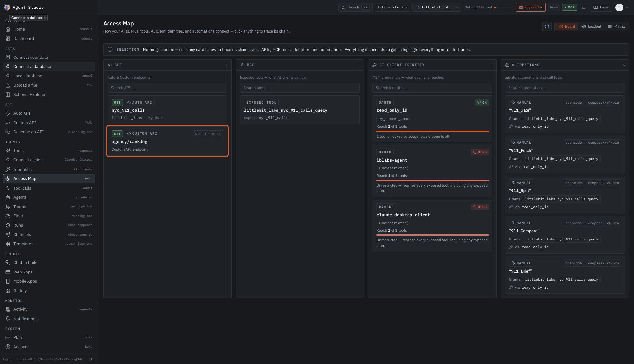Click the Fleet gauge icon
The width and height of the screenshot is (634, 364).
tap(8, 216)
